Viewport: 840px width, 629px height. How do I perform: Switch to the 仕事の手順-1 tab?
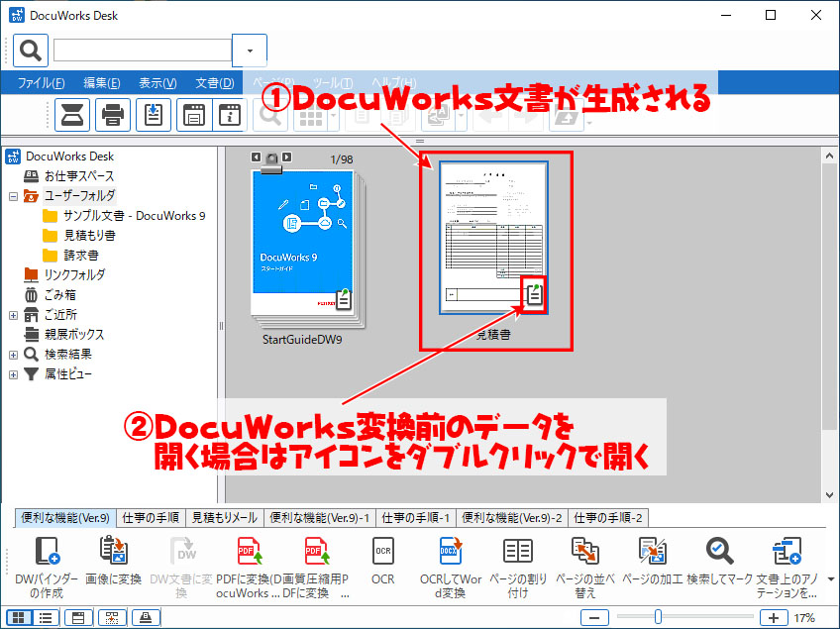click(x=416, y=517)
